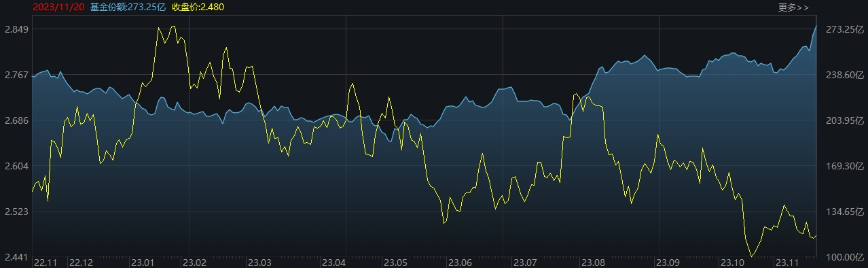This screenshot has height=268, width=868.
Task: Select the 收盘价:2.480 legend label
Action: [198, 7]
